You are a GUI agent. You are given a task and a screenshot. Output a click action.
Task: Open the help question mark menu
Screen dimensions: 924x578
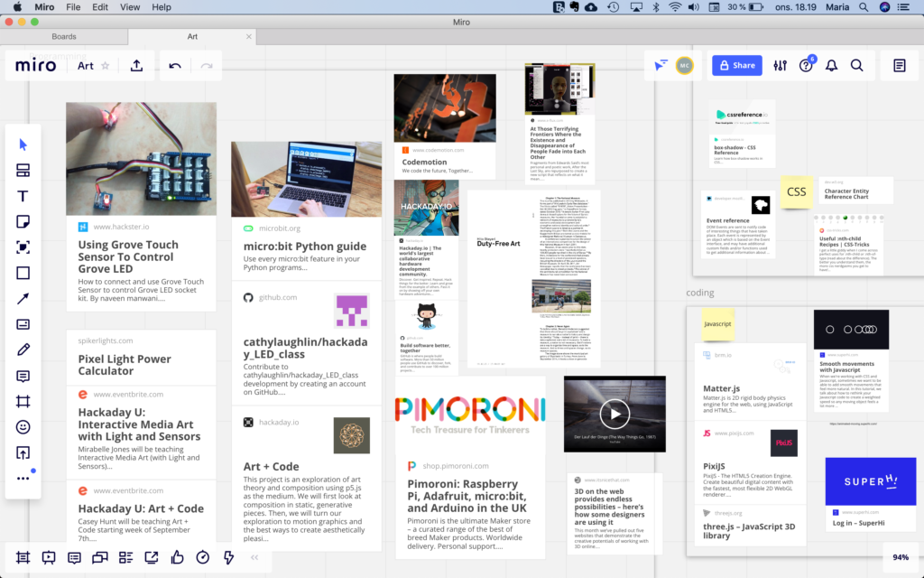(x=806, y=65)
